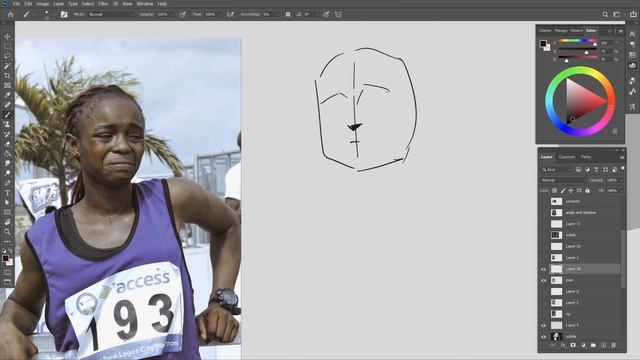This screenshot has width=640, height=360.
Task: Show hidden Layer 11 via visibility box
Action: (x=544, y=224)
